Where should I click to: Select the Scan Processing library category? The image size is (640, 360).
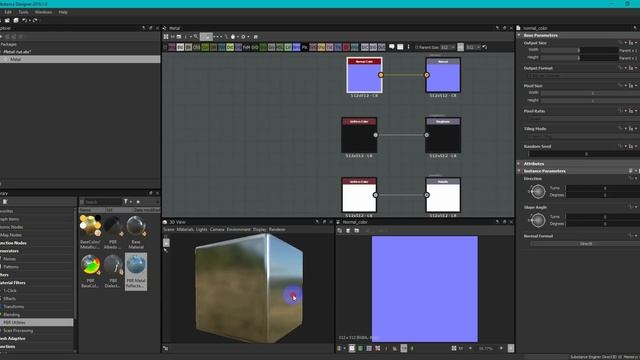[x=18, y=331]
